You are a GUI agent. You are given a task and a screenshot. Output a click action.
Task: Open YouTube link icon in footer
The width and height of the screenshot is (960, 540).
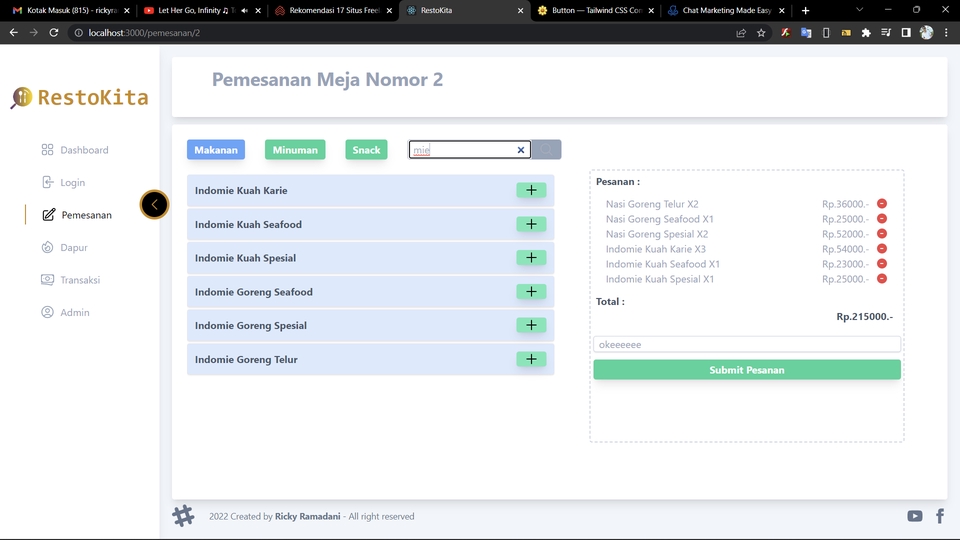pyautogui.click(x=915, y=516)
